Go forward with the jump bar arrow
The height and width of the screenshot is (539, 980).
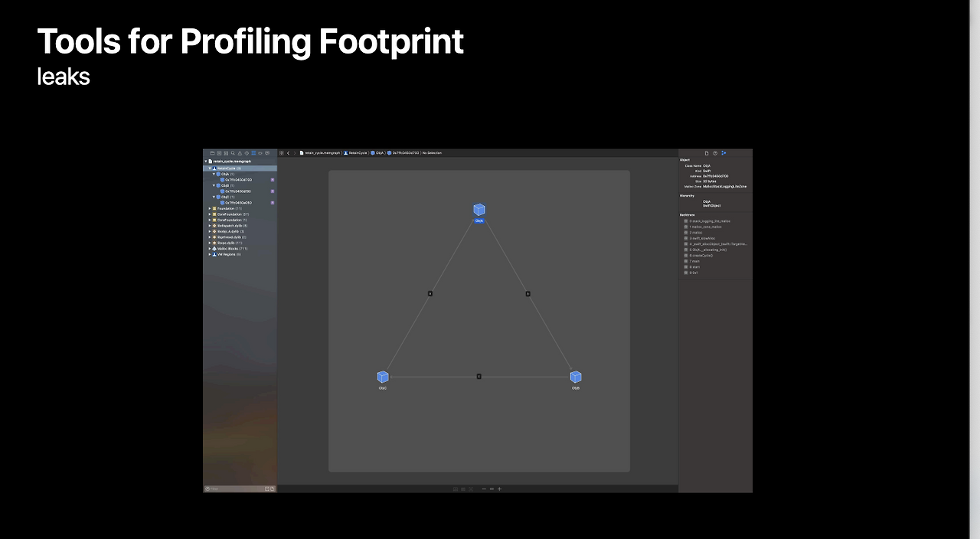click(x=295, y=153)
